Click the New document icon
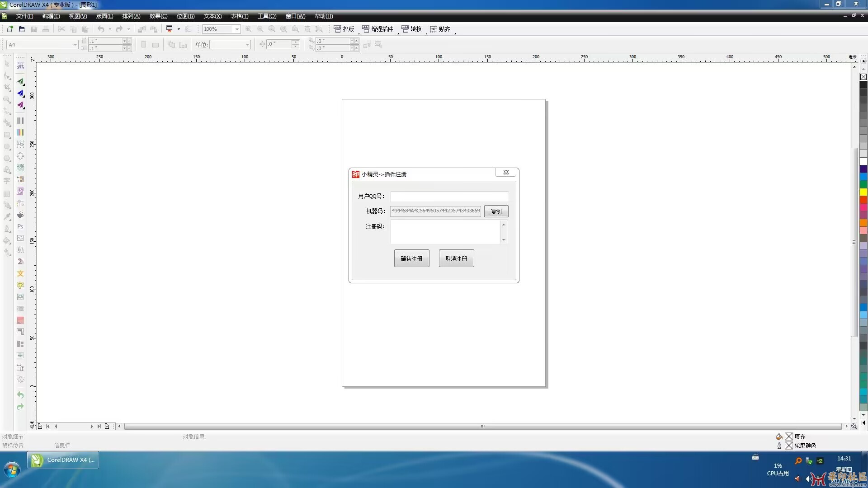Image resolution: width=868 pixels, height=488 pixels. (x=10, y=29)
